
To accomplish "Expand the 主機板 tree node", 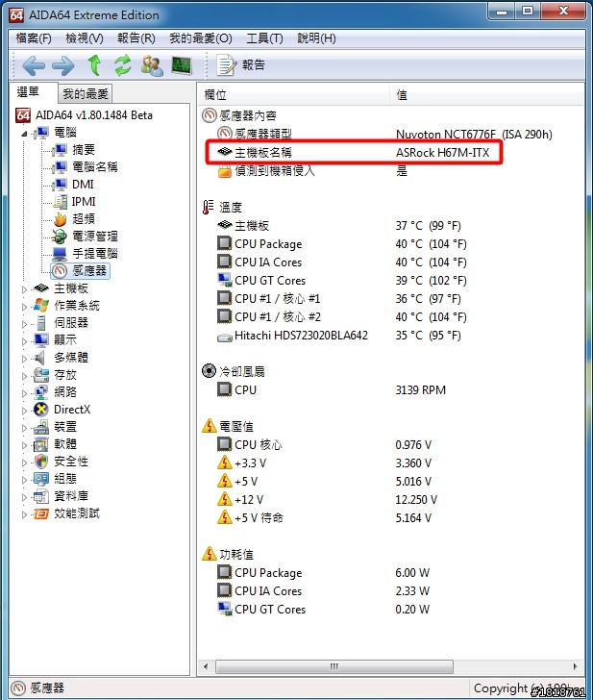I will [24, 289].
